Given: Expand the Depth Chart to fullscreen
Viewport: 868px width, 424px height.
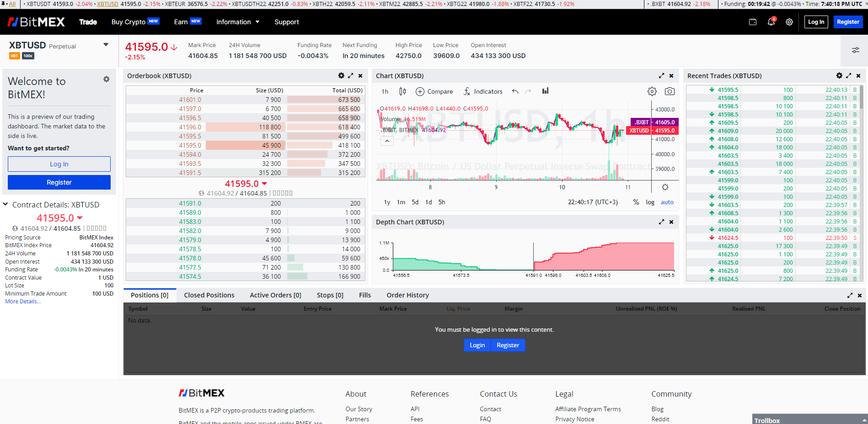Looking at the screenshot, I should click(x=661, y=222).
